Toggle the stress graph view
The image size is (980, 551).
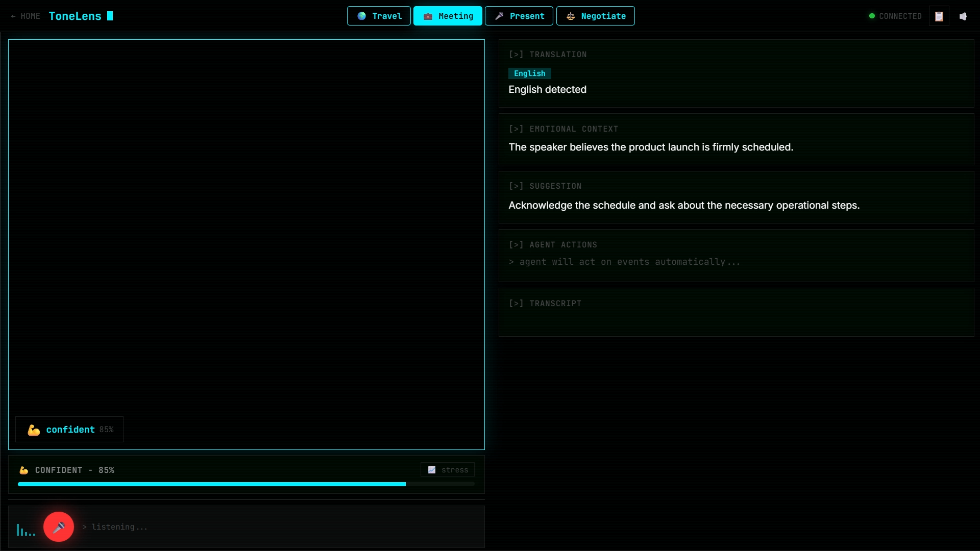click(448, 470)
